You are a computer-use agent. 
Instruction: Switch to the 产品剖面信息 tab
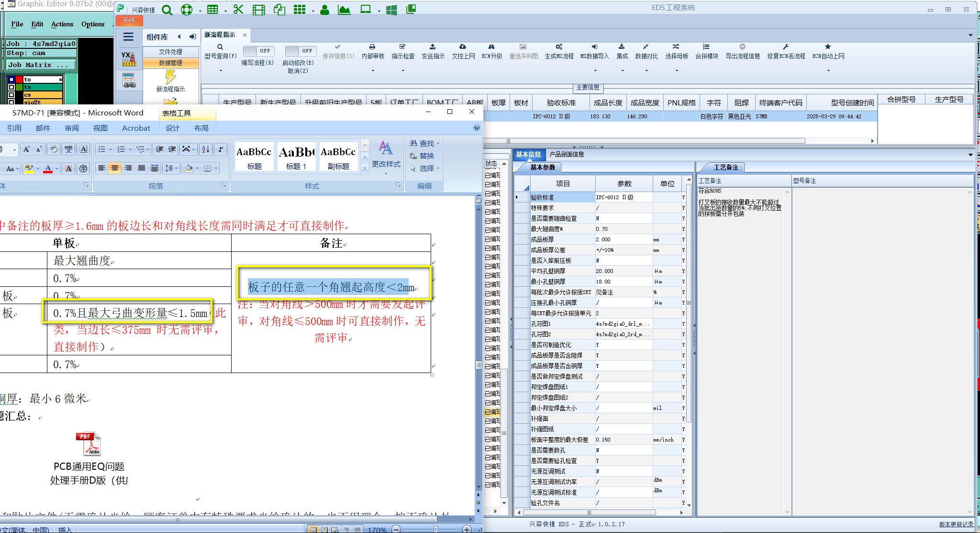[x=566, y=154]
